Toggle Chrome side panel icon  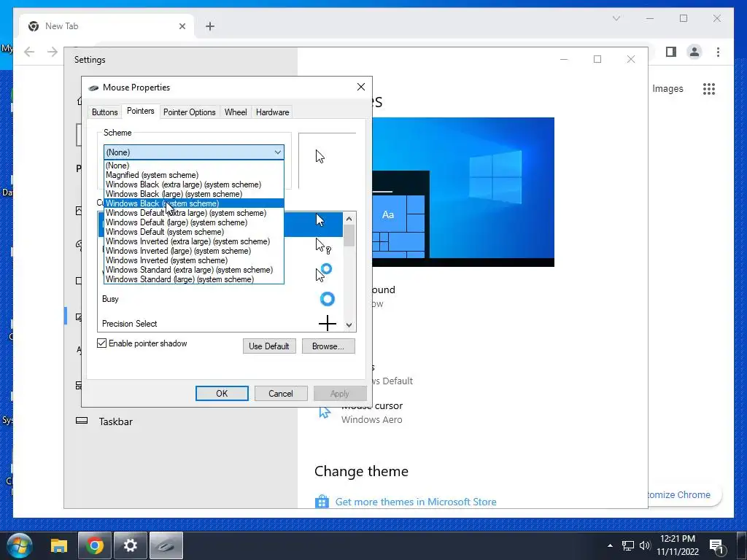point(671,52)
